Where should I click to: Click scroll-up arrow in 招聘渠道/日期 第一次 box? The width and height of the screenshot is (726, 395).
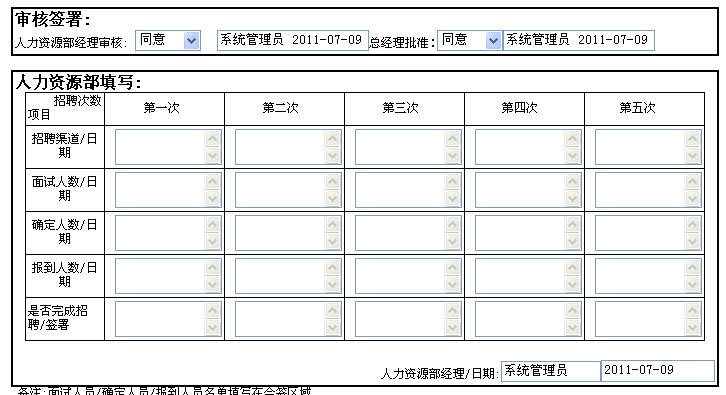[x=213, y=138]
